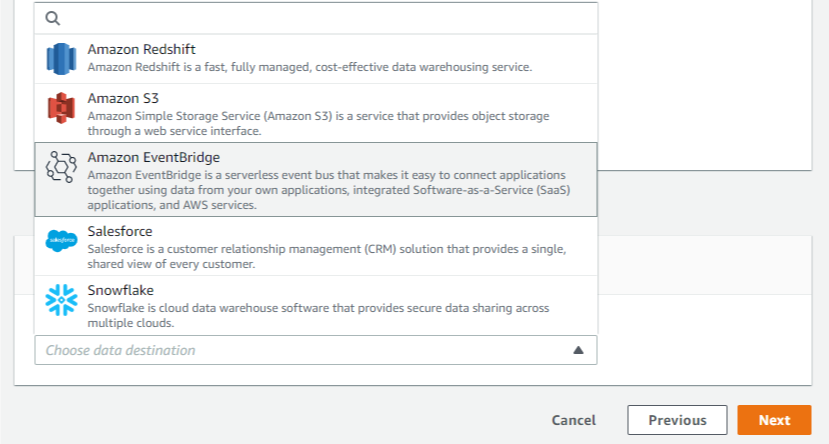
Task: Select the Amazon Redshift option title
Action: click(141, 49)
